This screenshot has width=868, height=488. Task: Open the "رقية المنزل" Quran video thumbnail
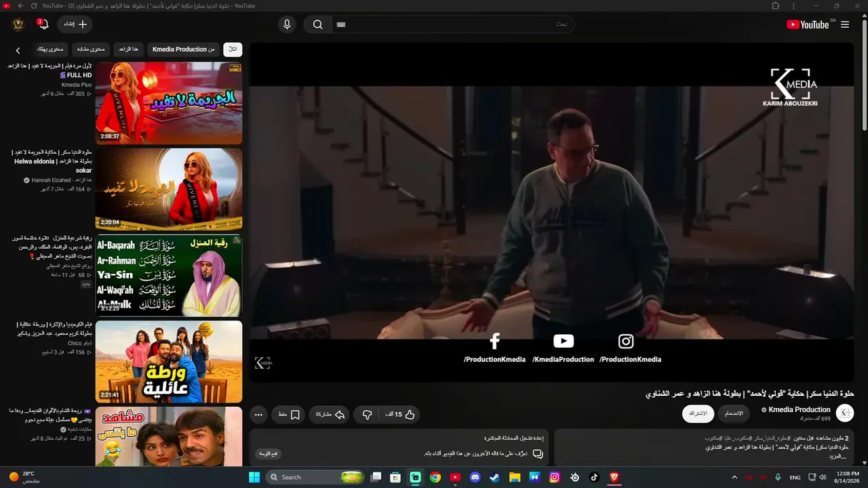(169, 275)
